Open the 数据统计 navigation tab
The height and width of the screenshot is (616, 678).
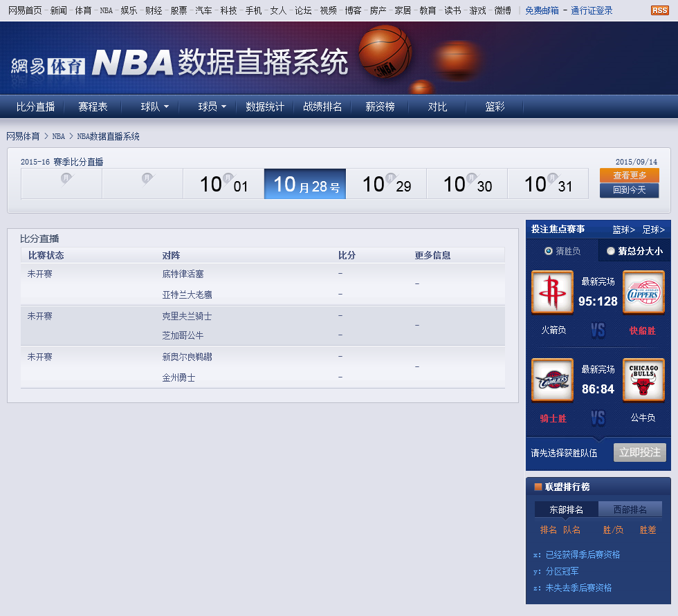[x=265, y=106]
